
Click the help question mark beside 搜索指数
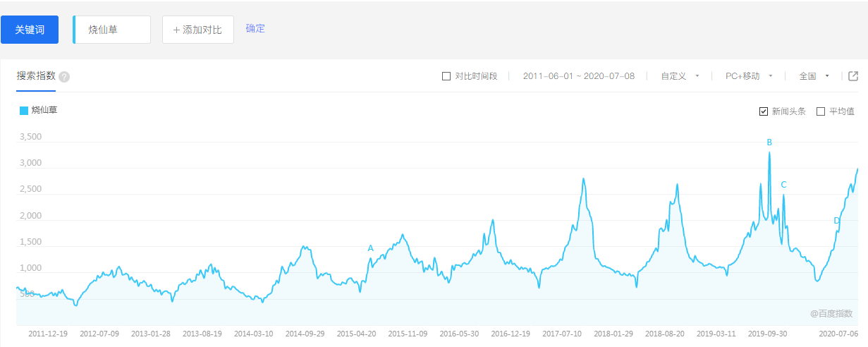tap(64, 77)
